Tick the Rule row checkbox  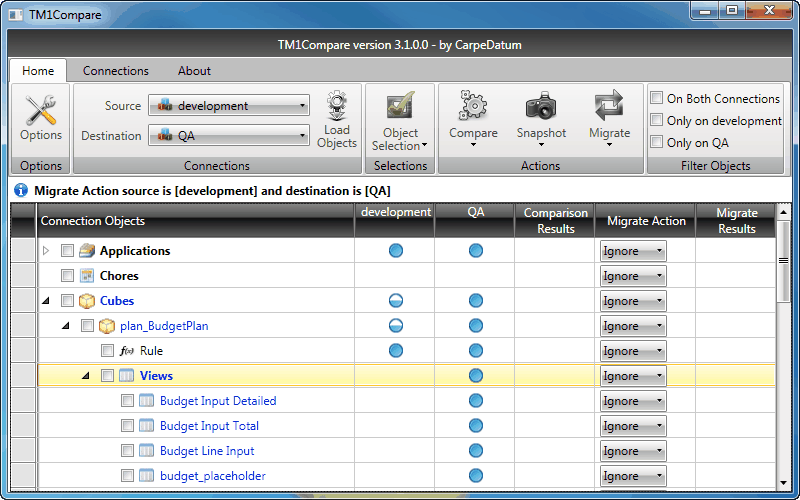pos(107,351)
